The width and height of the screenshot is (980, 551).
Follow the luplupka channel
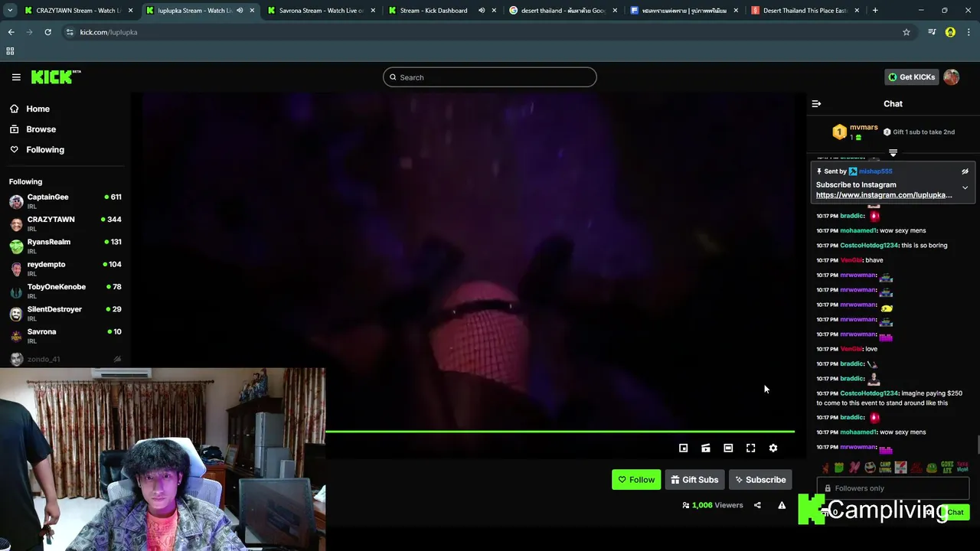(x=636, y=480)
